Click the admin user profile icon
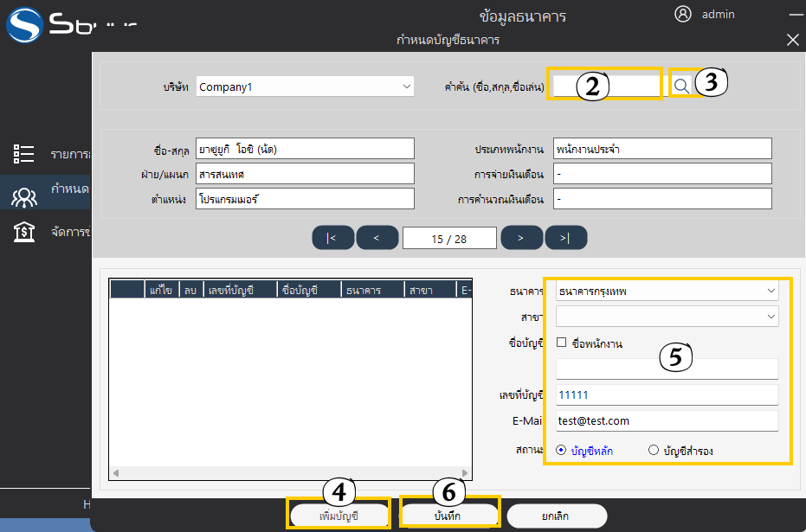The width and height of the screenshot is (806, 532). pos(683,14)
